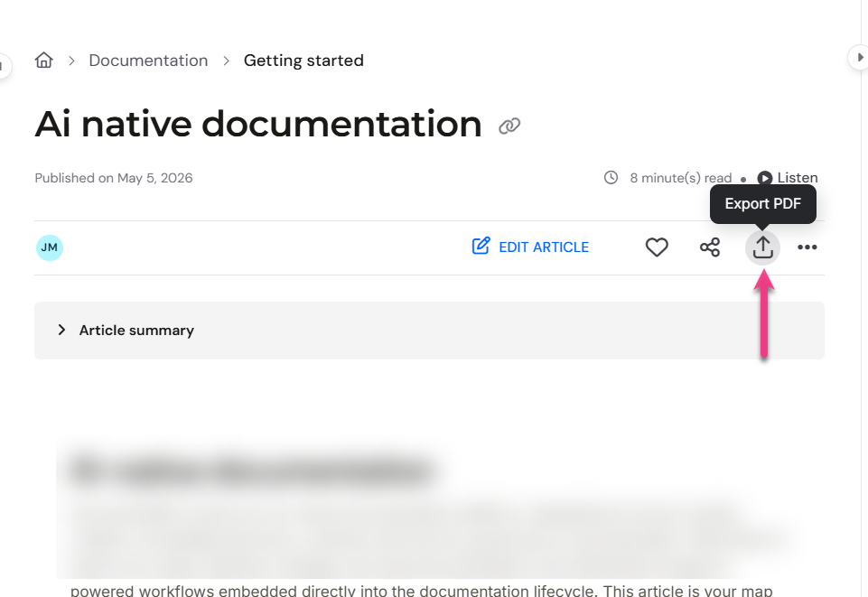This screenshot has width=868, height=597.
Task: Click EDIT ARTICLE button
Action: (x=530, y=247)
